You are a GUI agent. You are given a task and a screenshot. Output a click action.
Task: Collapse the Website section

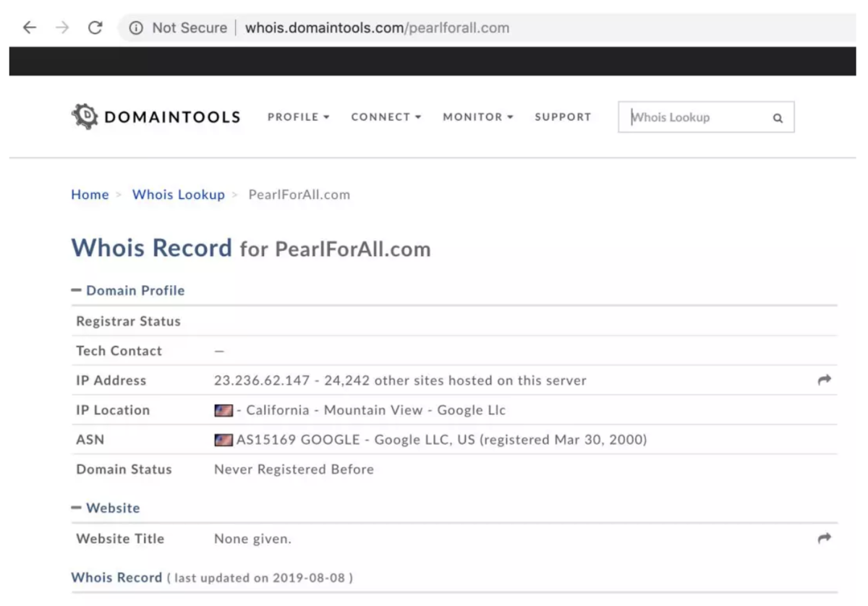[106, 508]
